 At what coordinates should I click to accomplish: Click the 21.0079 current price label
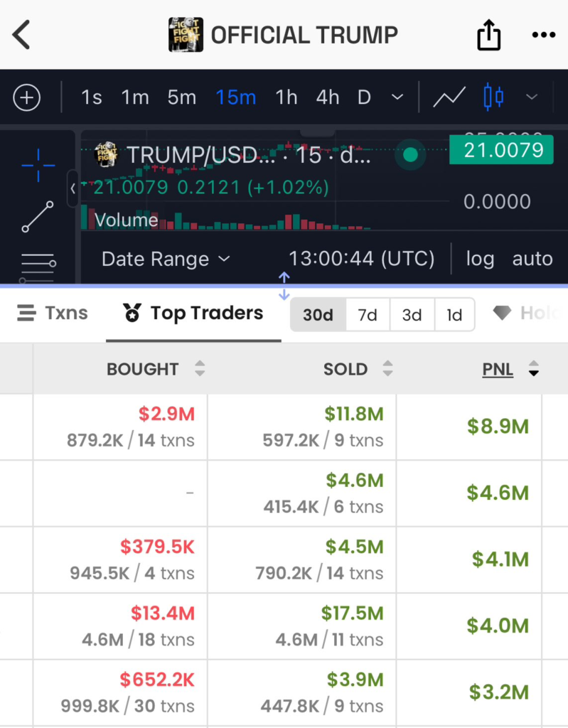click(502, 150)
